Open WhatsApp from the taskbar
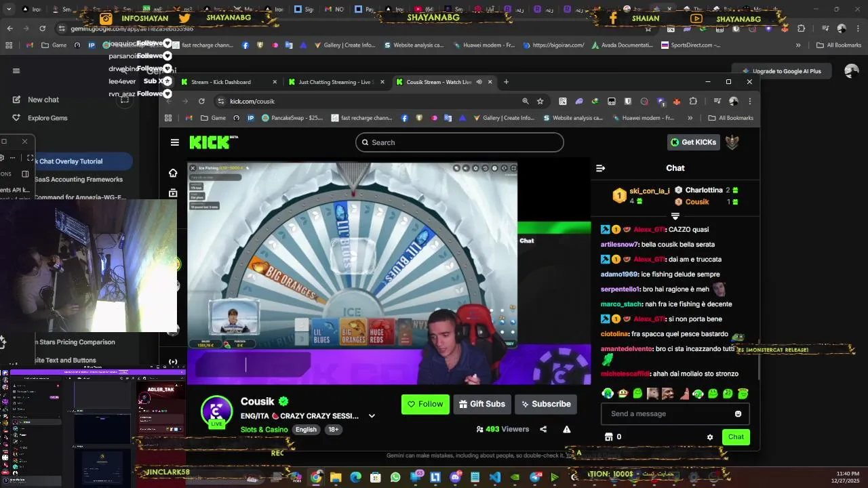The height and width of the screenshot is (488, 868). coord(395,477)
